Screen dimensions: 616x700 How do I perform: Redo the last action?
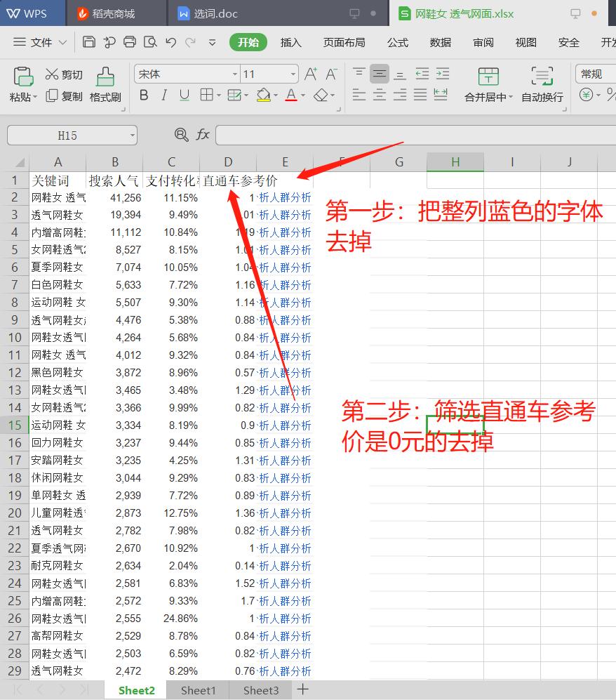(190, 42)
